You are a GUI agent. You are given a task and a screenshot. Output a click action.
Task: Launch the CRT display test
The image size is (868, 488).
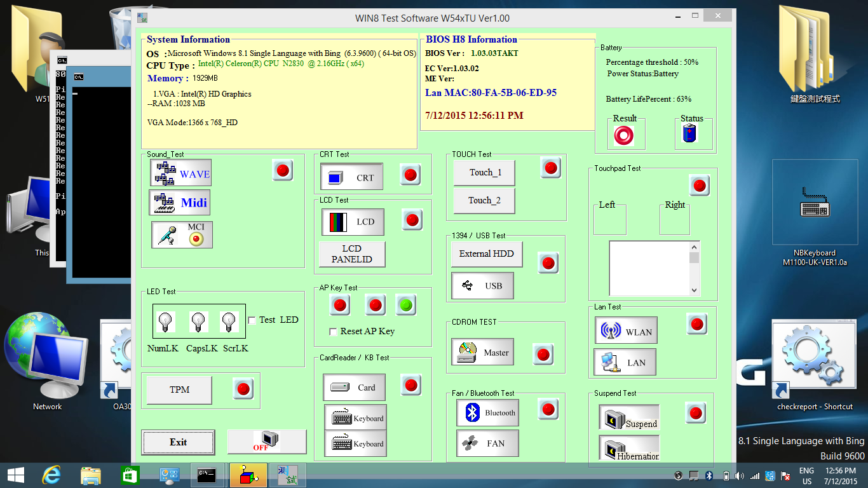pos(351,177)
